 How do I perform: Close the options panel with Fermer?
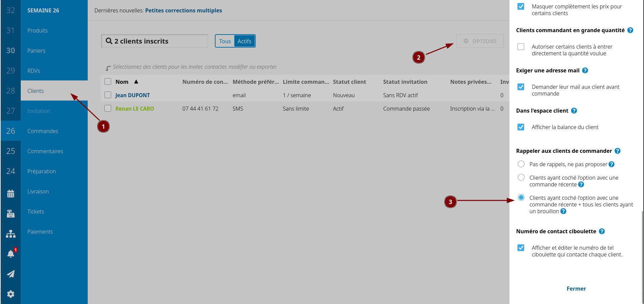576,289
